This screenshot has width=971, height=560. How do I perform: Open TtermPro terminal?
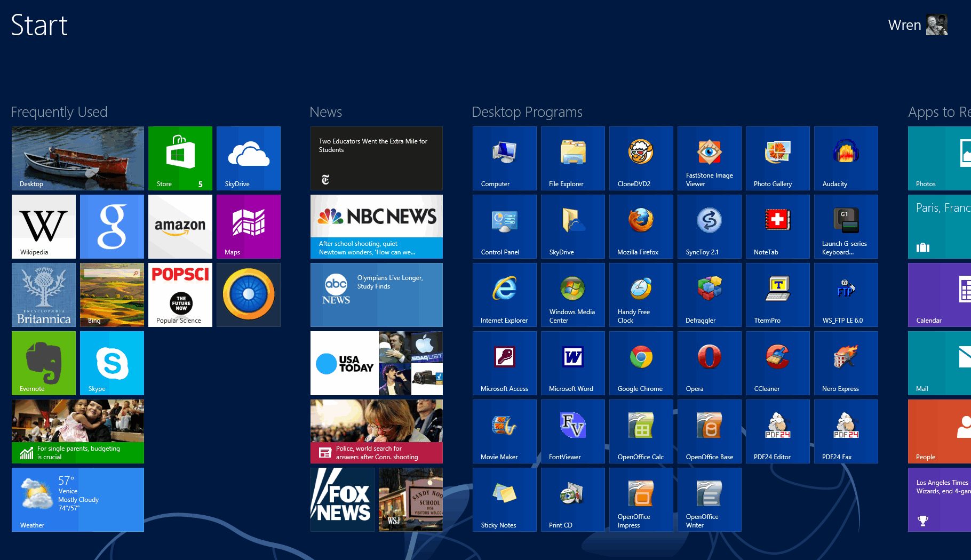point(778,295)
